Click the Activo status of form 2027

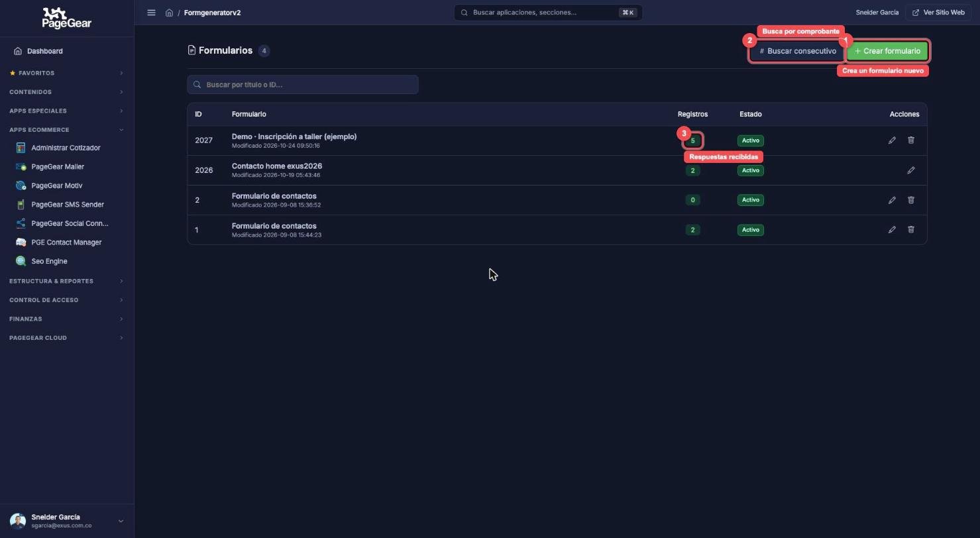coord(751,140)
